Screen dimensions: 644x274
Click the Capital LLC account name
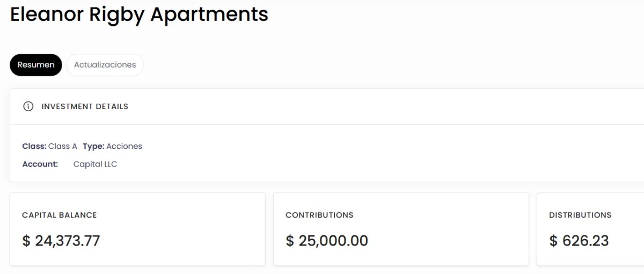click(x=95, y=164)
